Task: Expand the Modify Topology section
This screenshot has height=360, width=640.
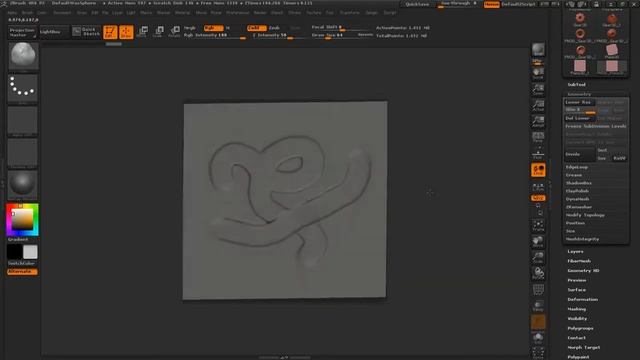Action: (x=585, y=215)
